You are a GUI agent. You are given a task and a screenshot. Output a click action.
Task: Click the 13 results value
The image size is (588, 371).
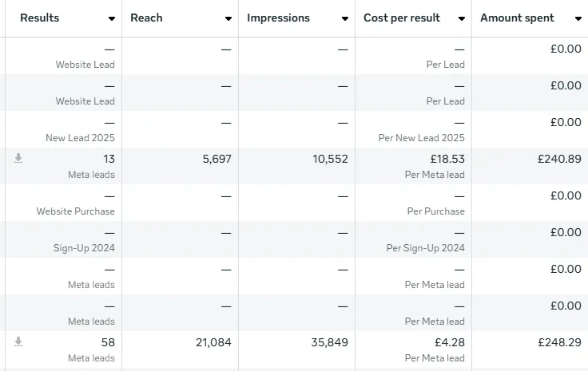coord(109,159)
